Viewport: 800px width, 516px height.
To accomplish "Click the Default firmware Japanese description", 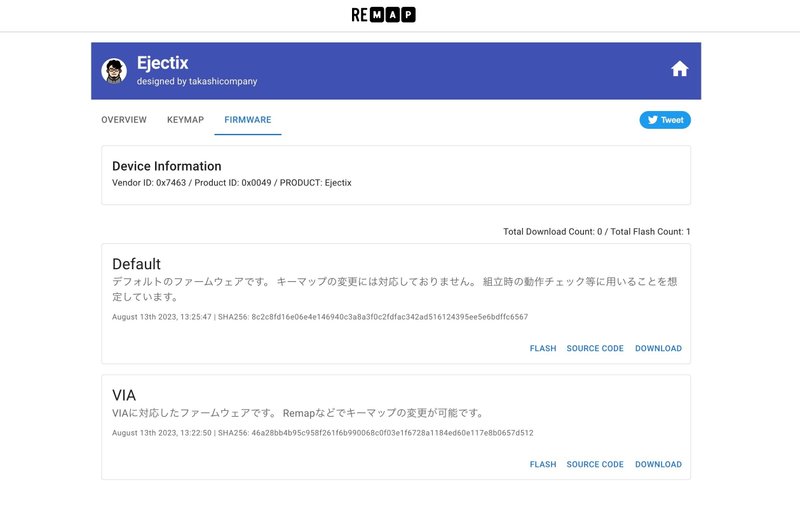I will click(394, 289).
